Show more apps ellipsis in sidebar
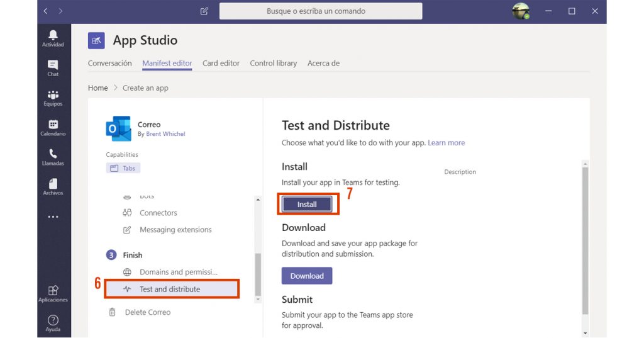Image resolution: width=644 pixels, height=338 pixels. pyautogui.click(x=53, y=217)
